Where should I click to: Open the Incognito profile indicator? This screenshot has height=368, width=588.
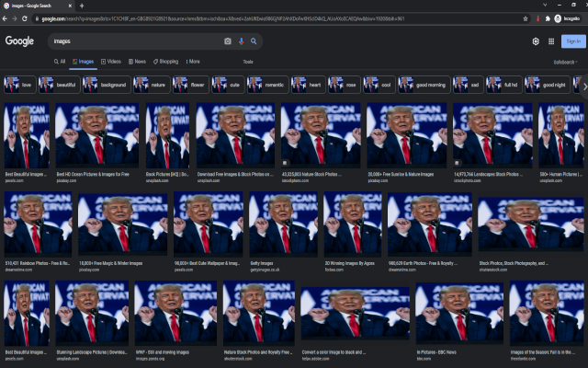[x=568, y=18]
